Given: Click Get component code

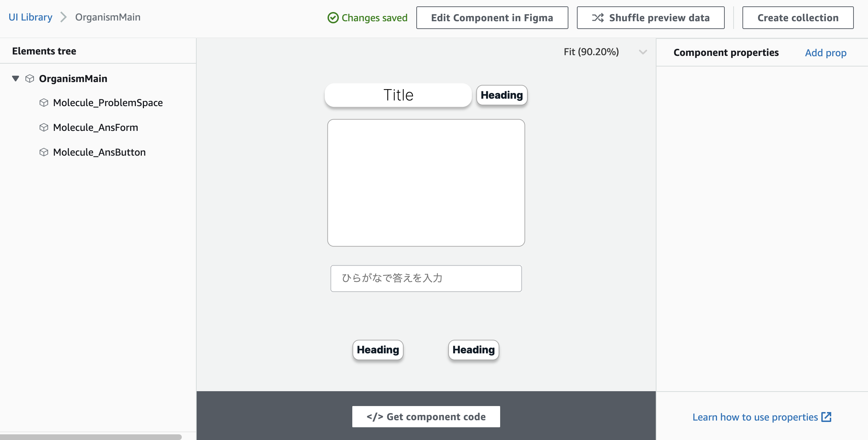Looking at the screenshot, I should point(426,416).
